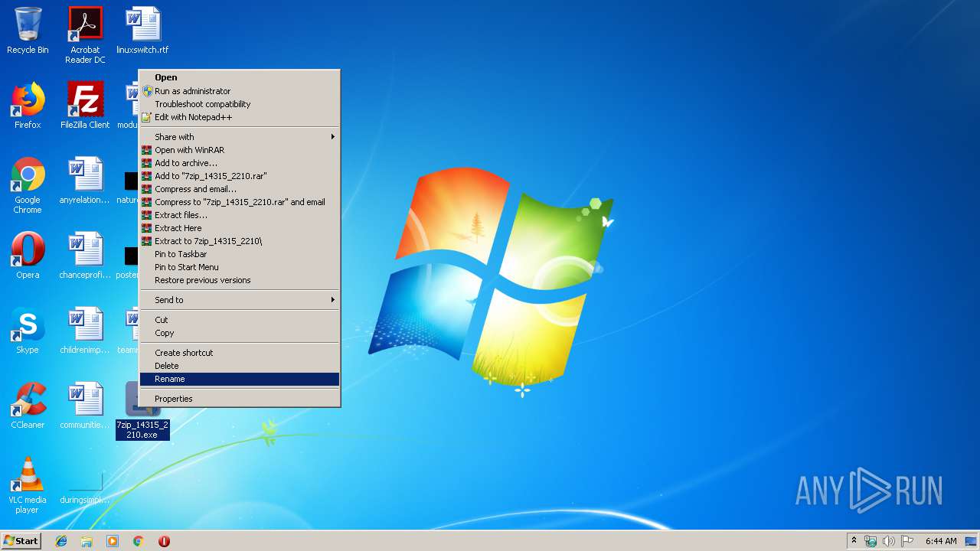Screen dimensions: 980x551
Task: Select the linuxswitch.rtf document icon
Action: (x=142, y=31)
